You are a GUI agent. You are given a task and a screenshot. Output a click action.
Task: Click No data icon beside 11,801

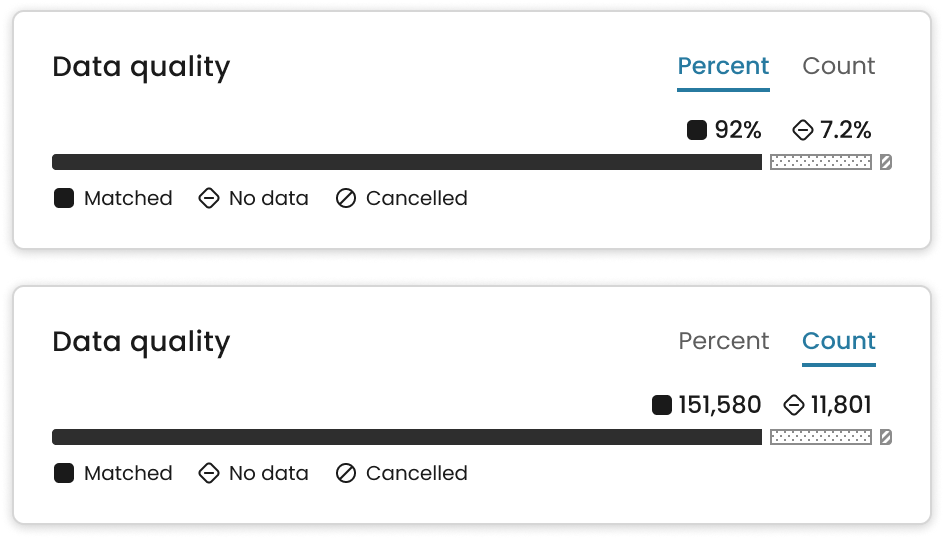[793, 405]
